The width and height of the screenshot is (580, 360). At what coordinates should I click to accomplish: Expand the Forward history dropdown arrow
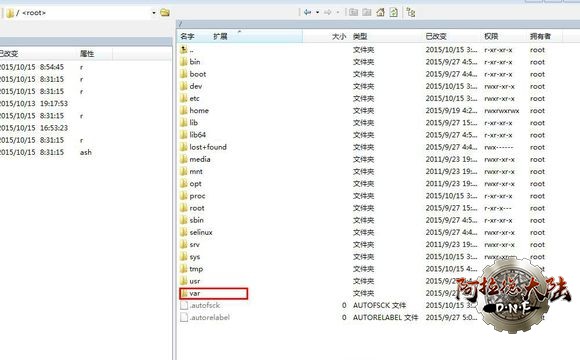338,12
